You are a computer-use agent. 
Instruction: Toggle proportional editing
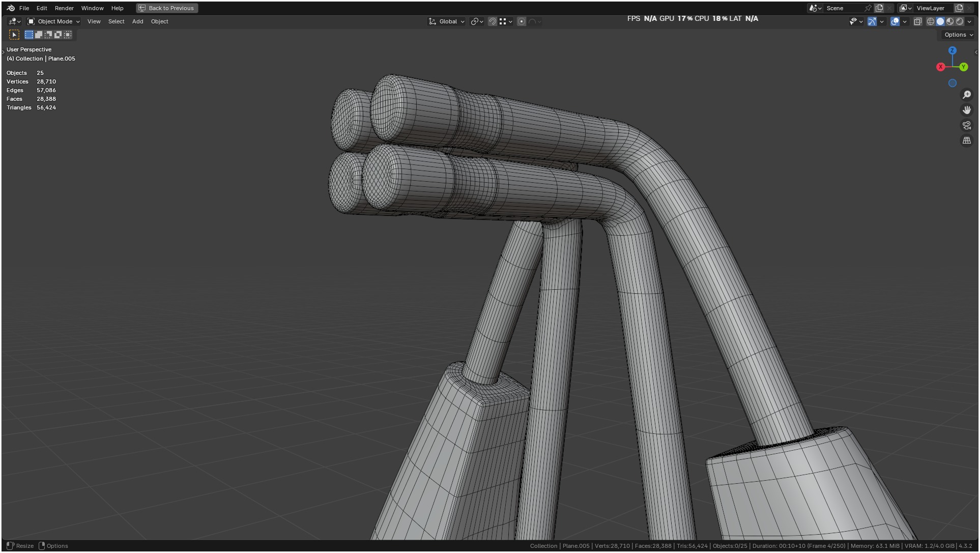click(x=522, y=21)
